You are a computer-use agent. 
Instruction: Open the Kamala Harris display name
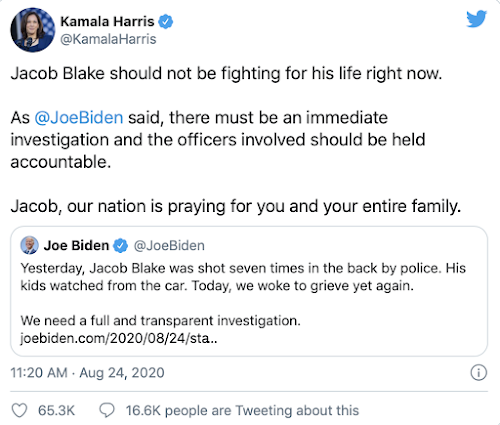click(107, 22)
